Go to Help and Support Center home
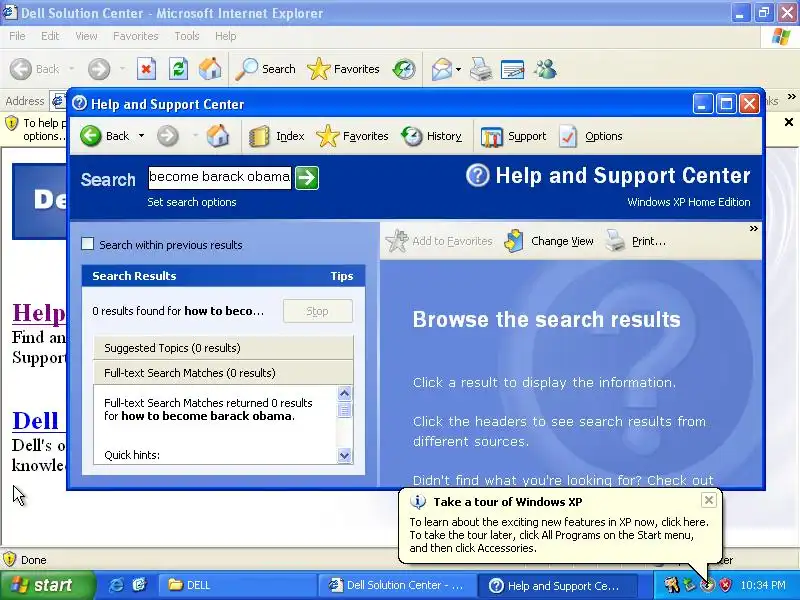Viewport: 800px width, 600px height. point(218,136)
